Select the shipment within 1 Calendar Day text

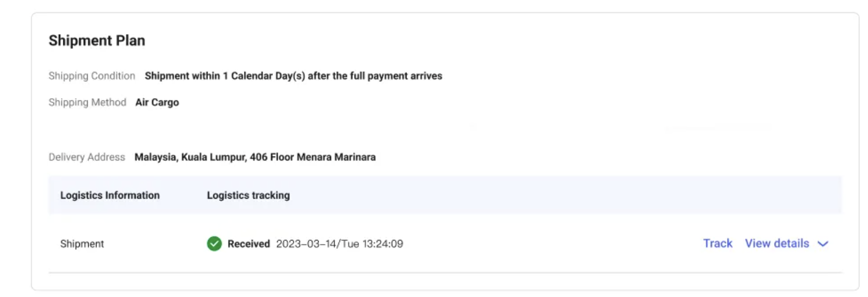[x=293, y=76]
